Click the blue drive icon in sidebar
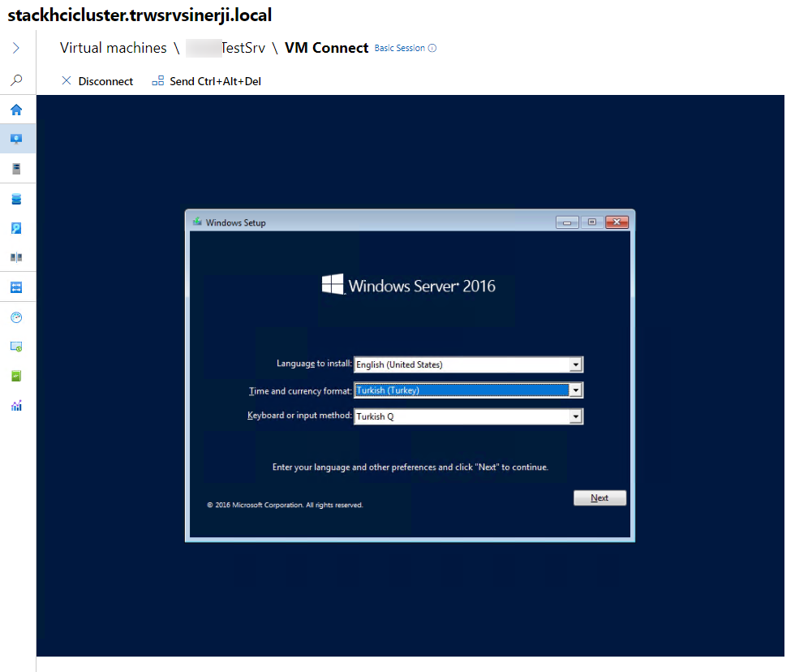The image size is (795, 672). pyautogui.click(x=16, y=228)
